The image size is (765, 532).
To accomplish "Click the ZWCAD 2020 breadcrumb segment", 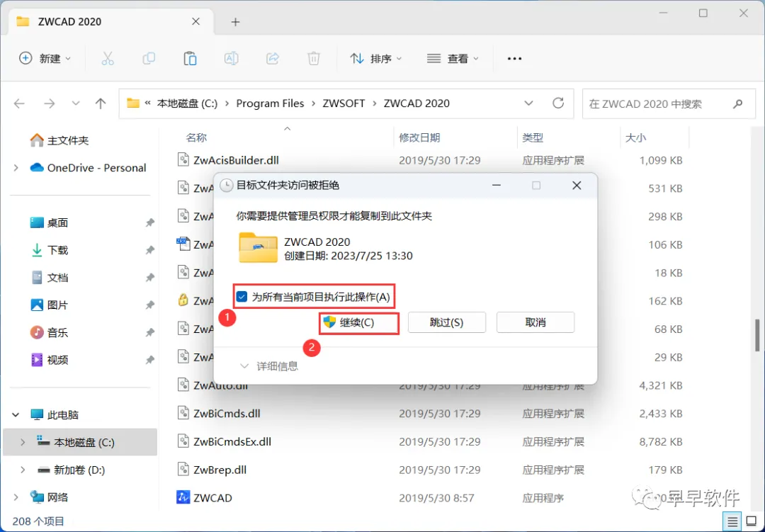I will (x=416, y=103).
